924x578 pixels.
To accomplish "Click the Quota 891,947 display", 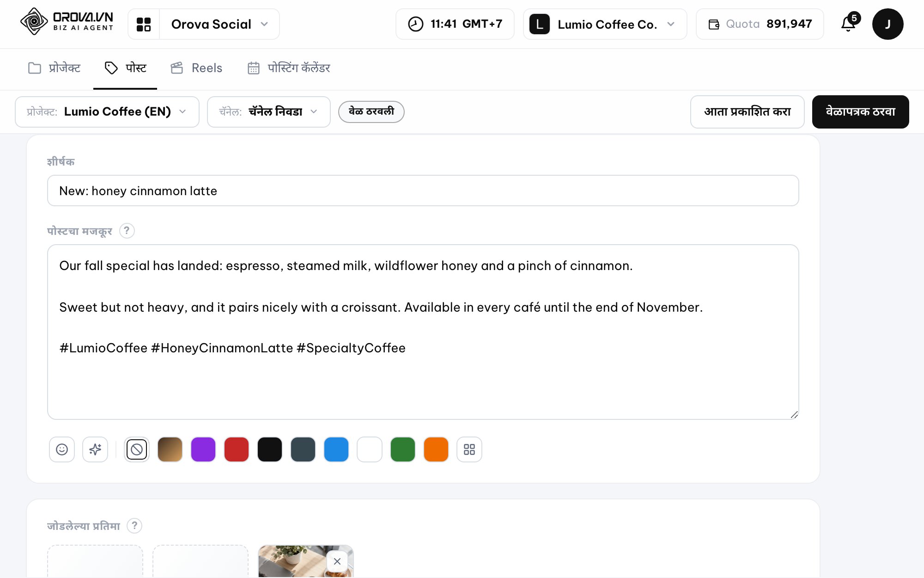I will click(x=760, y=24).
